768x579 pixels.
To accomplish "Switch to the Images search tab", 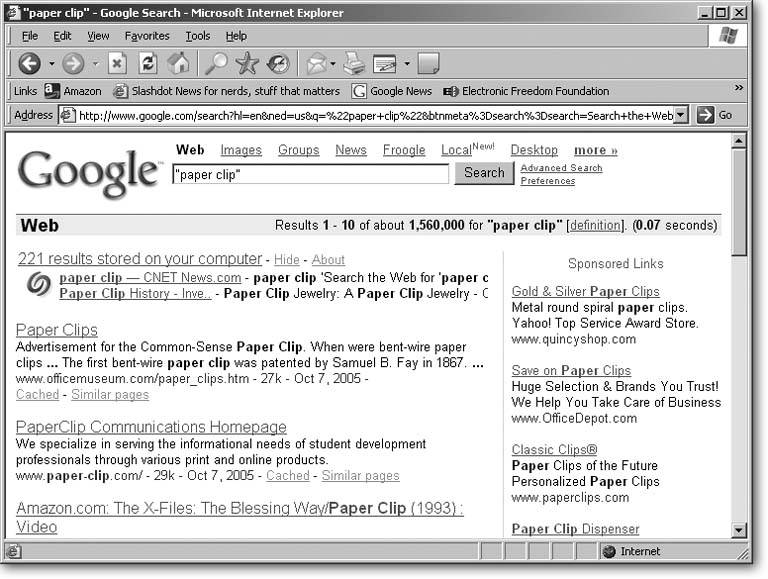I will (x=241, y=150).
